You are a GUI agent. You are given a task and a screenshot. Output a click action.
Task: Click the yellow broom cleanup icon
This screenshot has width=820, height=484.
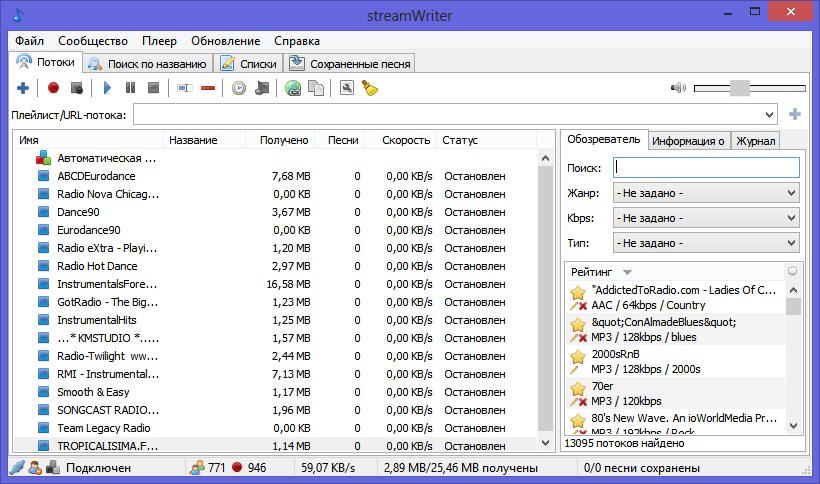tap(370, 88)
